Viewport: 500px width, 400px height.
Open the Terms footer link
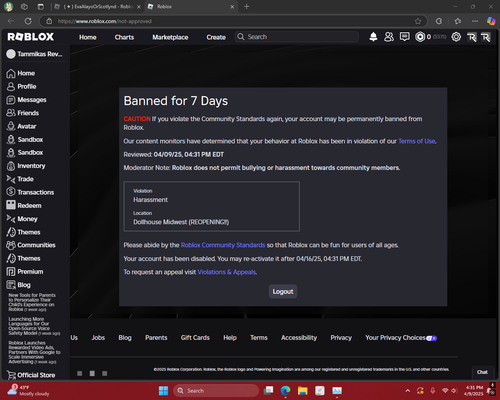tap(259, 338)
